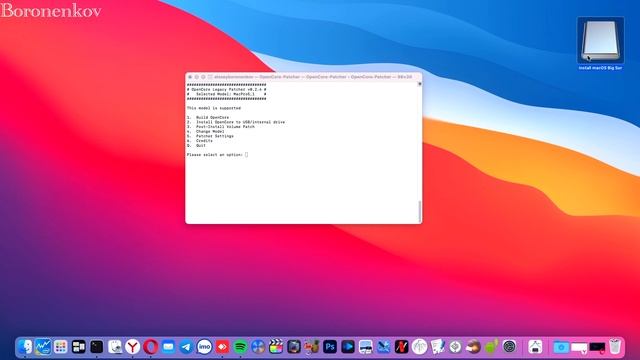Open Yandex Browser from the Dock
The width and height of the screenshot is (640, 360).
coord(132,347)
